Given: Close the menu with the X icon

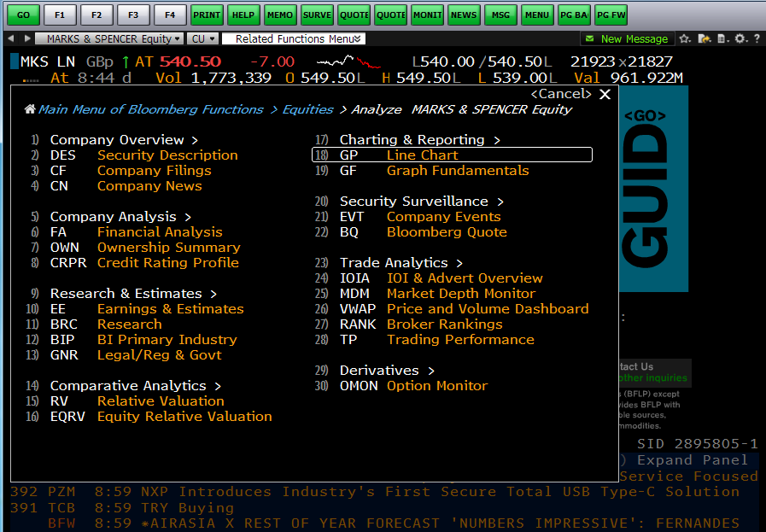Looking at the screenshot, I should (x=605, y=94).
